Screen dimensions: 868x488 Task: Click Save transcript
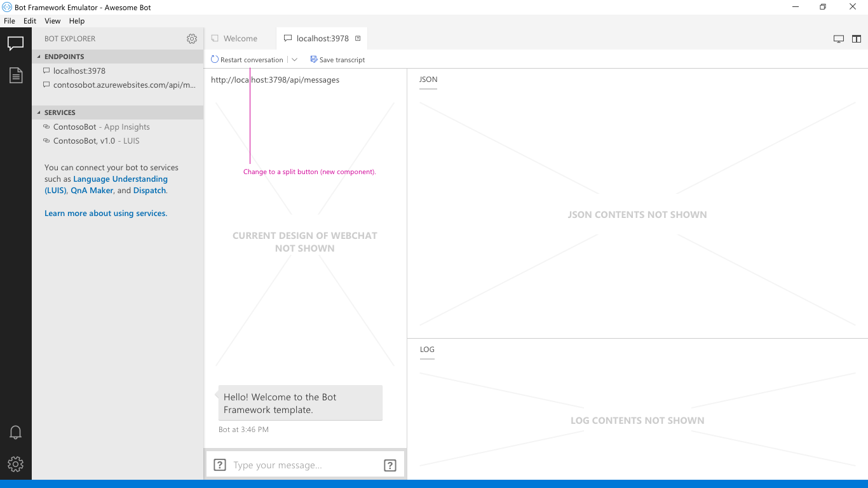click(337, 60)
